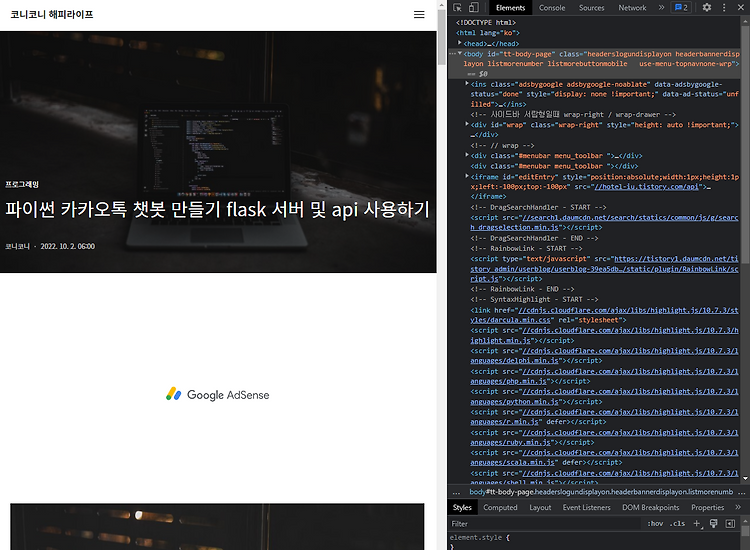Show more DevTools tabs chevron

point(661,8)
